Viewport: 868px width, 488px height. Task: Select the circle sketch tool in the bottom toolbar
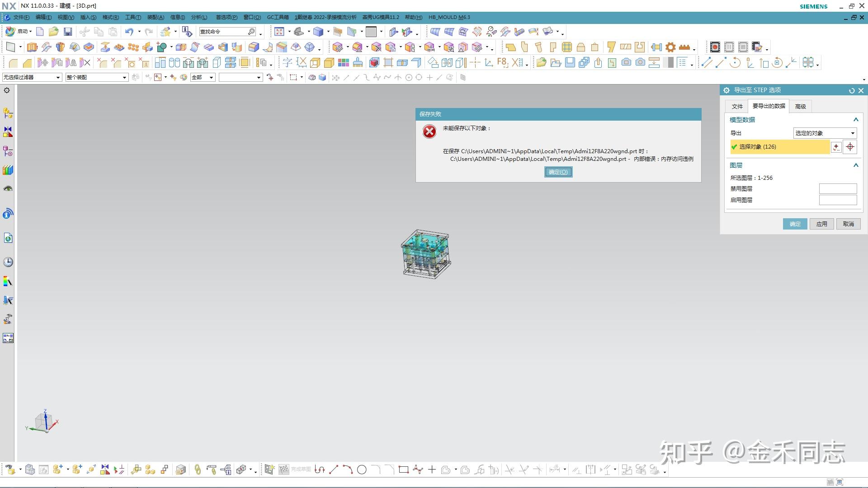pyautogui.click(x=362, y=470)
